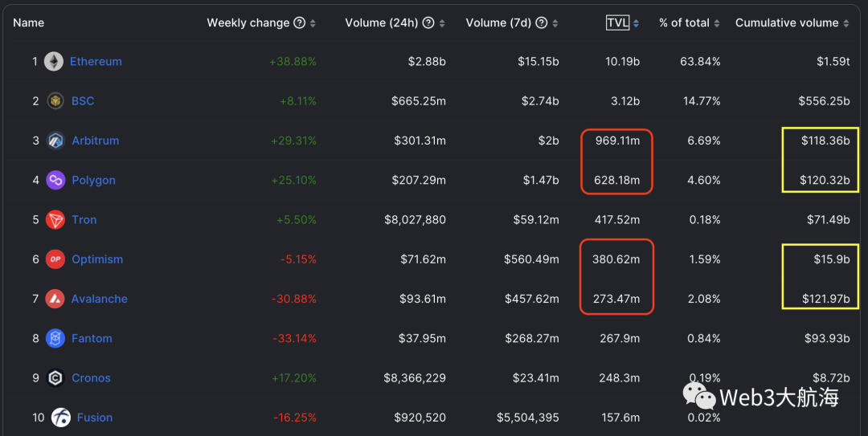Click the Tron red logo icon
The height and width of the screenshot is (436, 868).
pyautogui.click(x=55, y=220)
